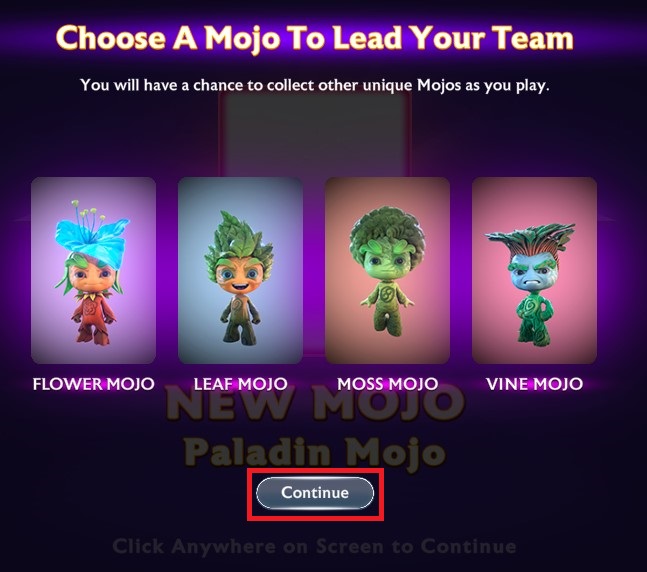647x572 pixels.
Task: Click the MOSS MOJO name label
Action: (x=387, y=384)
